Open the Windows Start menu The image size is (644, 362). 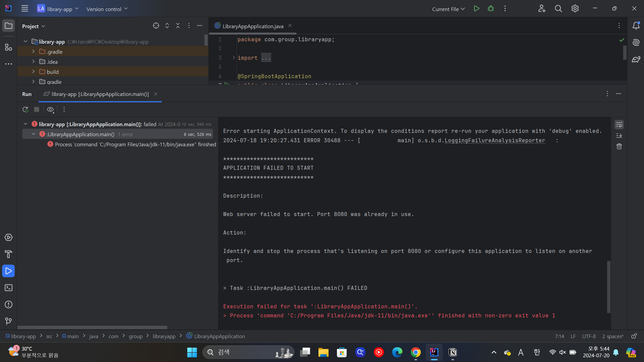pos(192,352)
